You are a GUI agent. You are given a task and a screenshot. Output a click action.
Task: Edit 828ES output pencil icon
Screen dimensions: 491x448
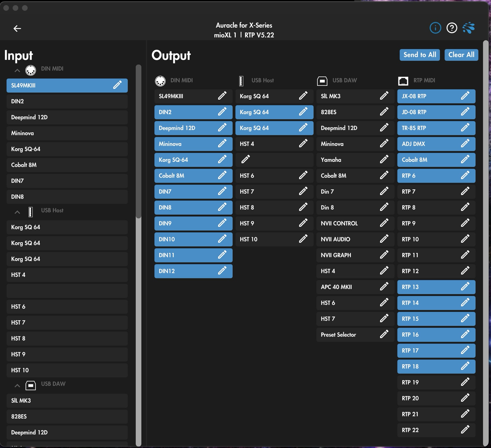pyautogui.click(x=384, y=111)
